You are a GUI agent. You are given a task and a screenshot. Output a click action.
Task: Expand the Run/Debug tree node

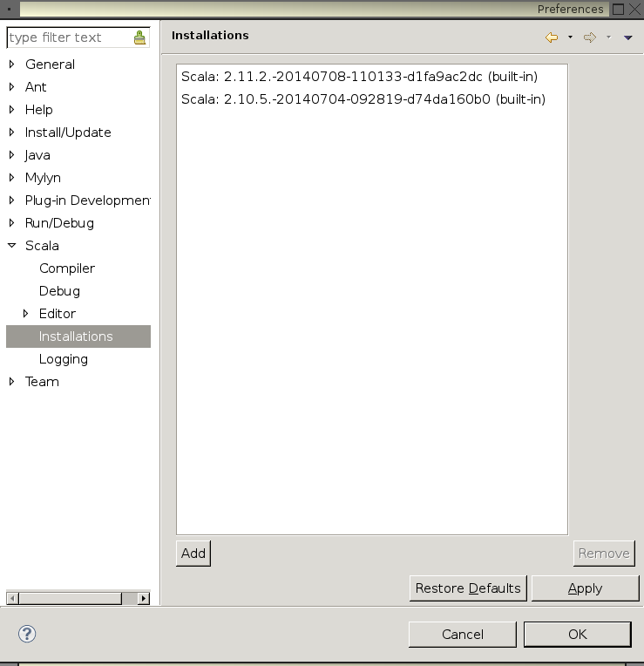click(12, 223)
